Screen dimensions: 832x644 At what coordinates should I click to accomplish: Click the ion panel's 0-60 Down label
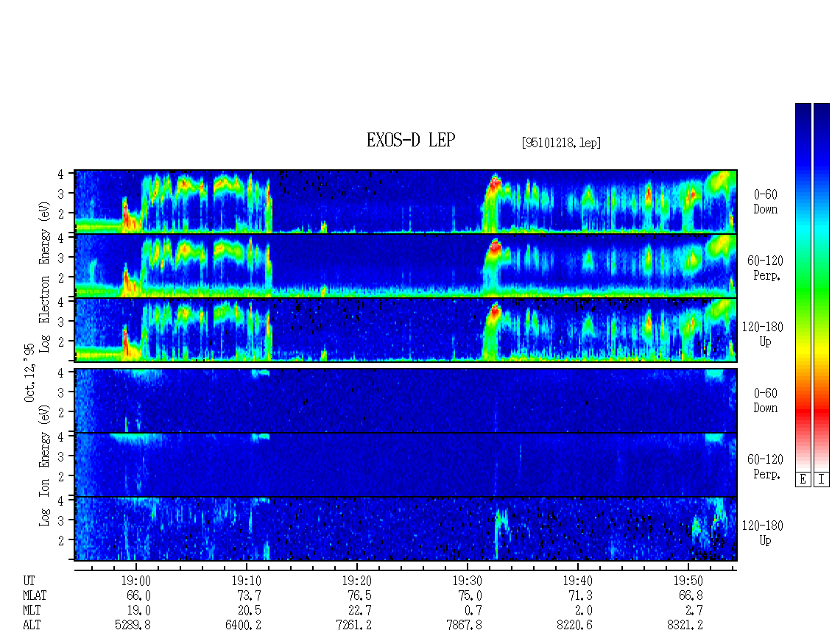click(765, 400)
